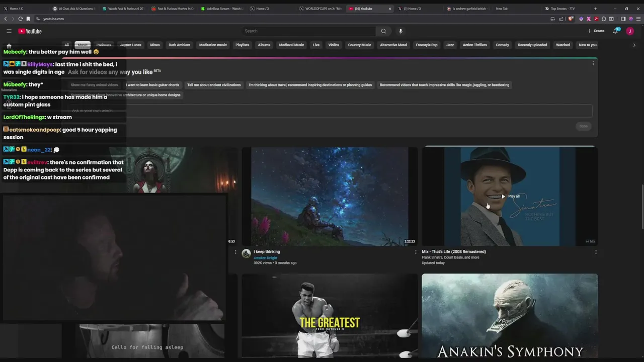The height and width of the screenshot is (362, 644).
Task: Open the notifications bell
Action: coord(615,31)
